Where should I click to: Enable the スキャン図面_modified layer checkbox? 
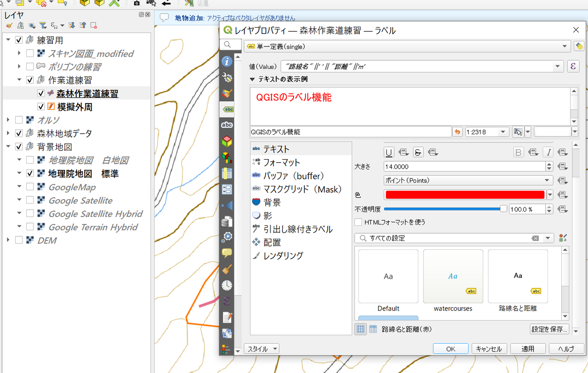pos(30,53)
